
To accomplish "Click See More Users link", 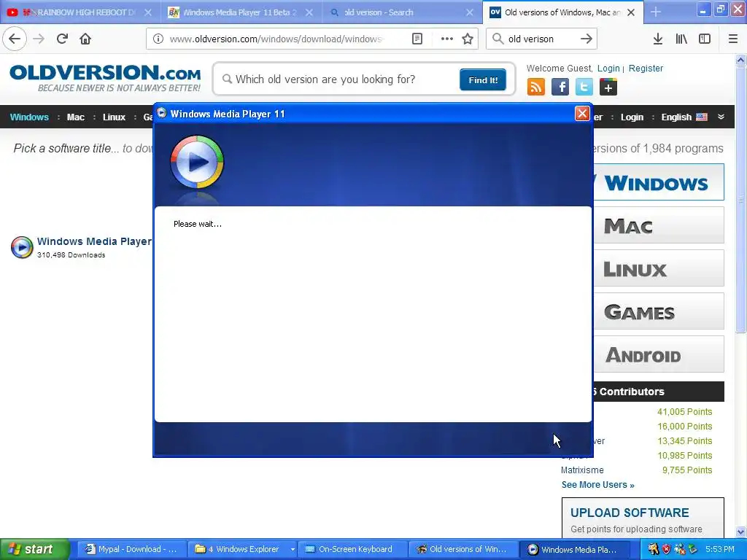I will click(598, 485).
